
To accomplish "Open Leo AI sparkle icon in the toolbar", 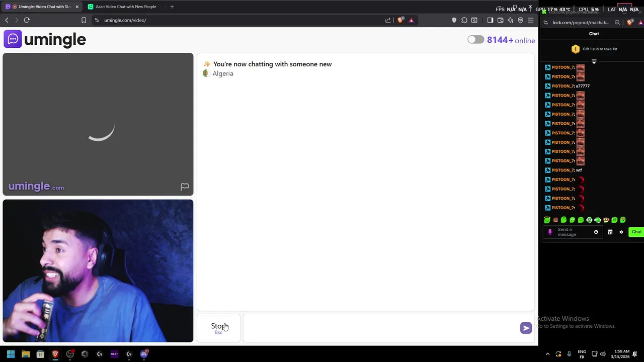I will coord(510,20).
